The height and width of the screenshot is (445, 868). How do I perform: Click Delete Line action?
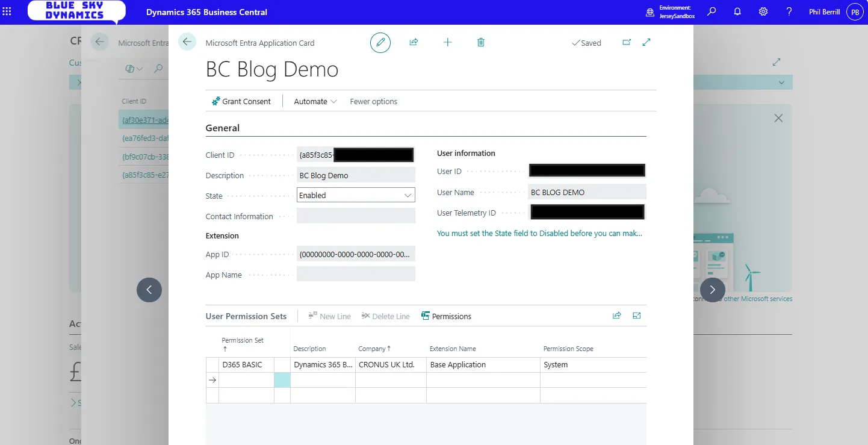385,316
